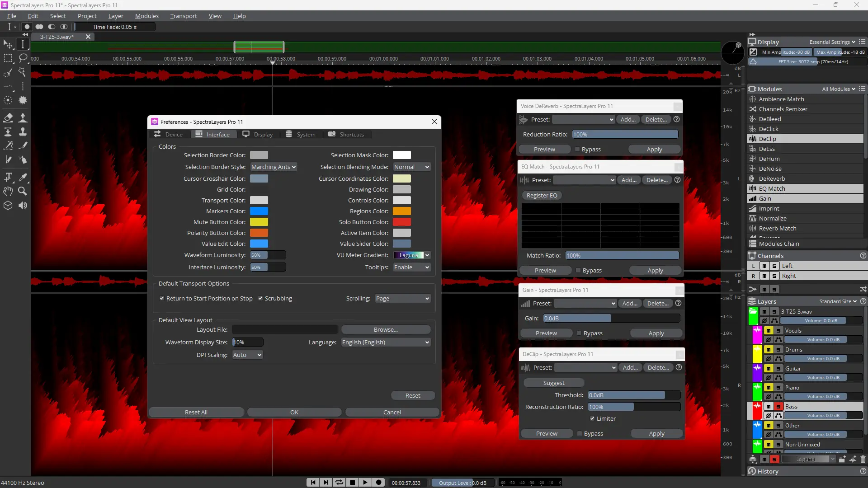Image resolution: width=868 pixels, height=488 pixels.
Task: Click Register EQ in EQ Match
Action: tap(542, 196)
